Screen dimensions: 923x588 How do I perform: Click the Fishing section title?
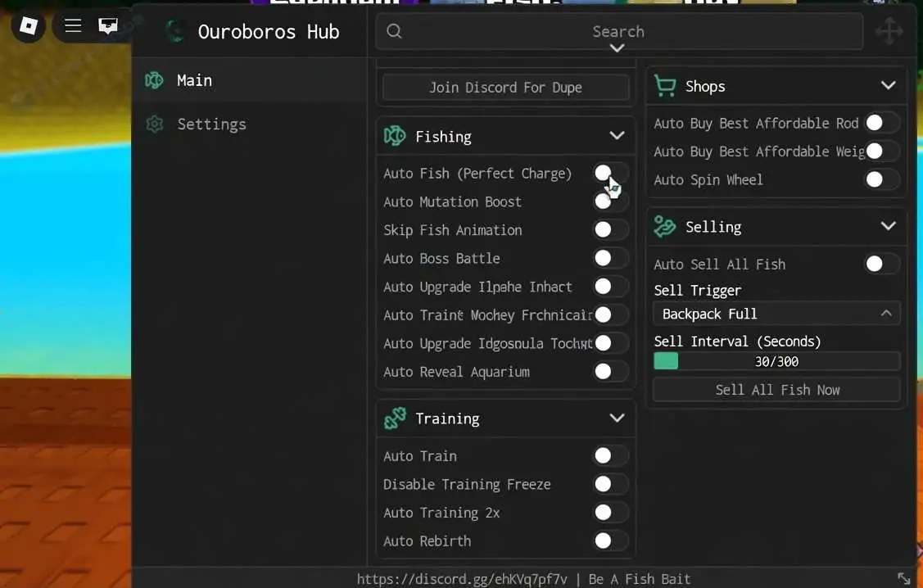pyautogui.click(x=443, y=137)
